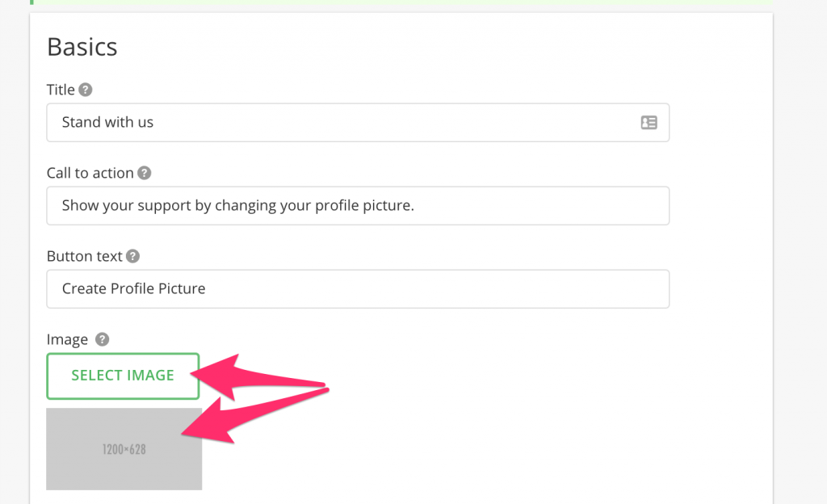Click inside the 'Stand with us' title input

323,122
